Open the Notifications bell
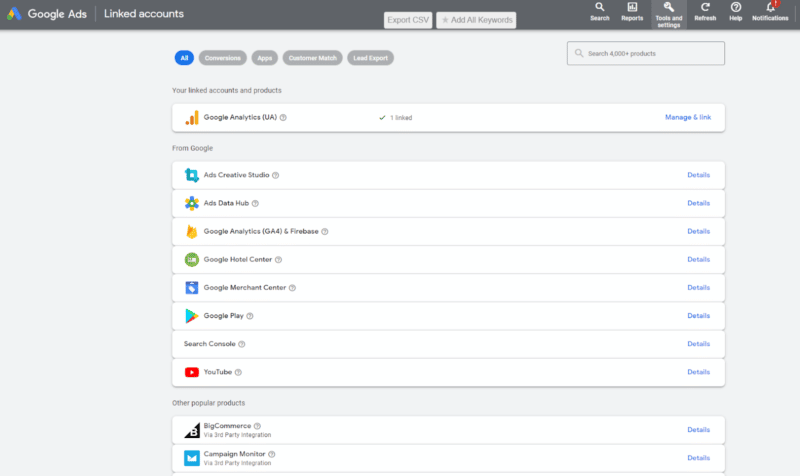The image size is (800, 476). click(x=770, y=9)
